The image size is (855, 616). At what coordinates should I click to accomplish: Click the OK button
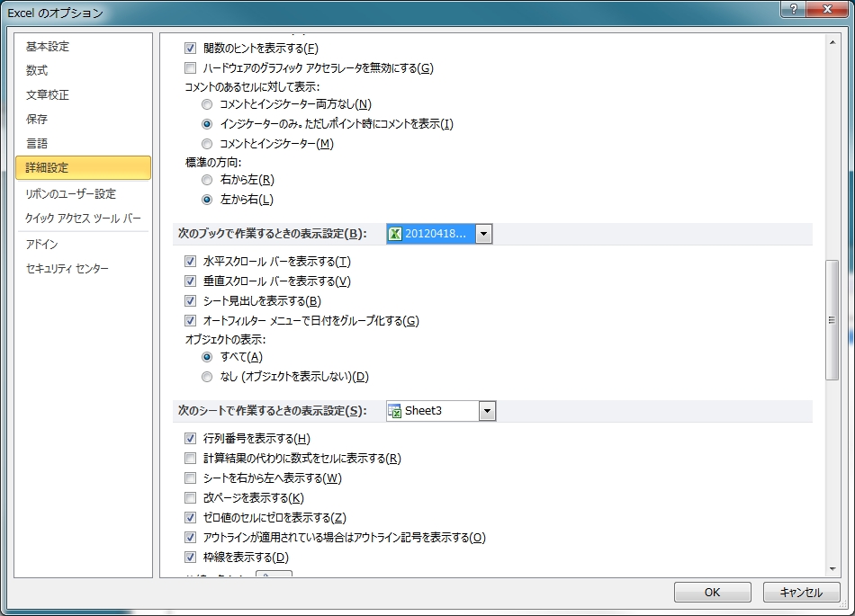pos(712,592)
